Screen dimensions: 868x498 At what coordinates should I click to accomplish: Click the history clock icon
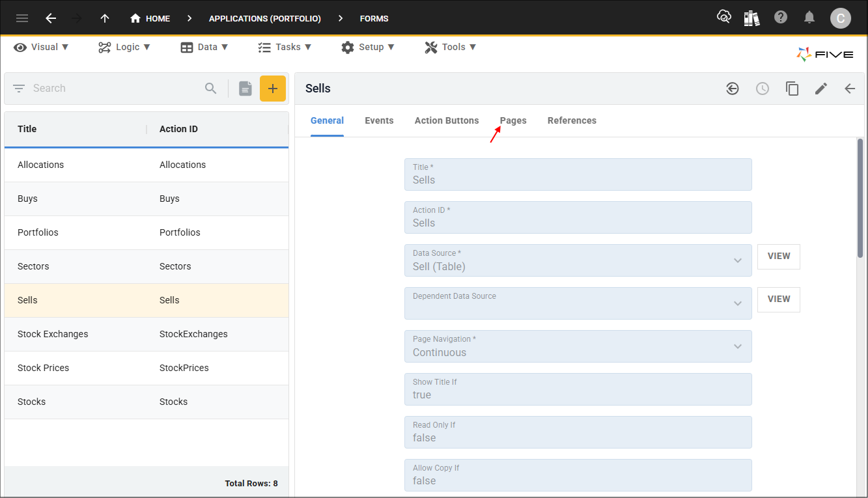pyautogui.click(x=763, y=89)
